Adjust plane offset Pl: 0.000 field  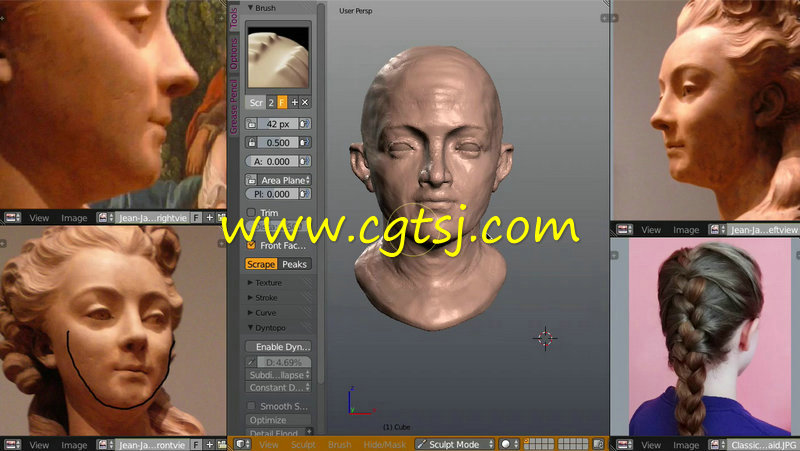click(x=272, y=194)
